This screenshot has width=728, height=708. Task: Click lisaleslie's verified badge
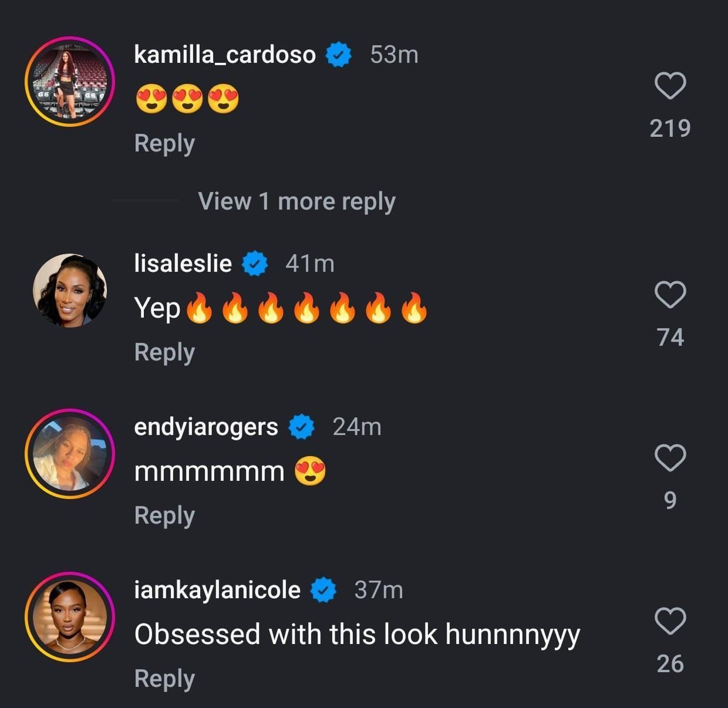coord(255,263)
